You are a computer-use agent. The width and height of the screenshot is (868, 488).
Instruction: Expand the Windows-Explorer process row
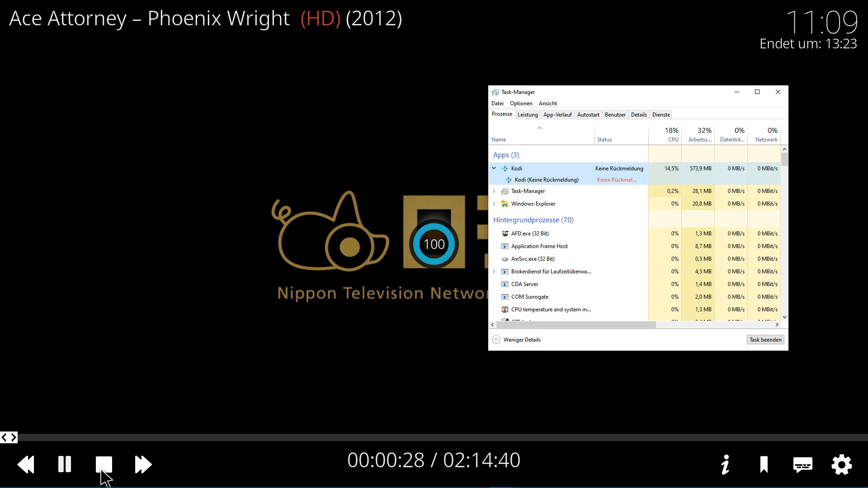(x=494, y=204)
